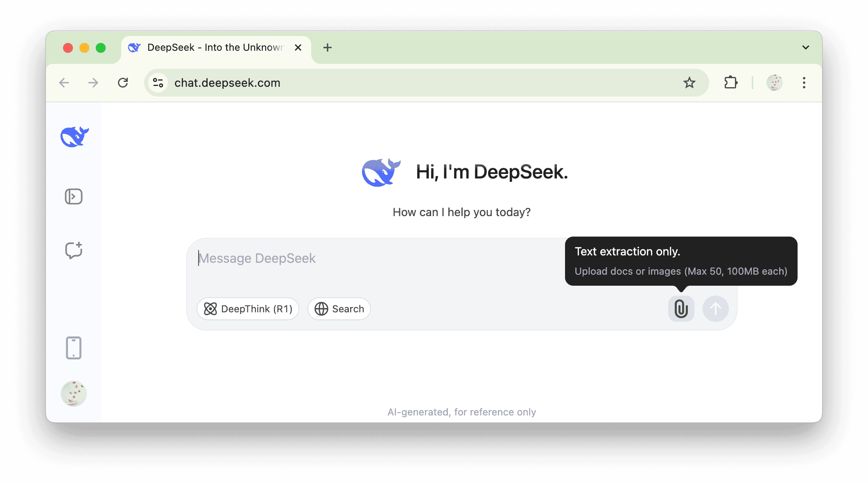View site information icon in address bar
The height and width of the screenshot is (483, 868).
pyautogui.click(x=158, y=83)
